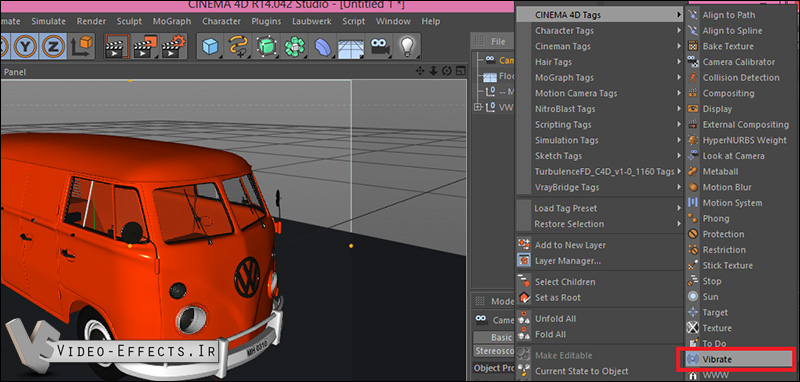Click Render to Picture Viewer icon
800x382 pixels.
coord(145,47)
